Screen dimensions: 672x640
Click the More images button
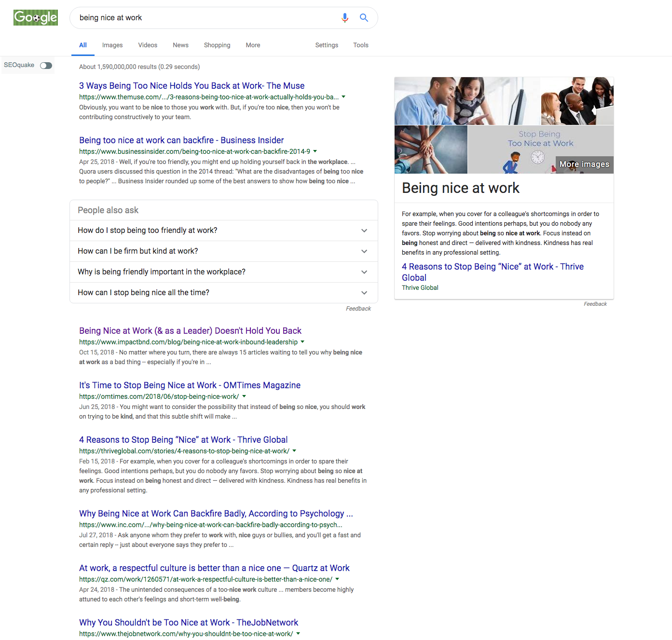tap(584, 164)
